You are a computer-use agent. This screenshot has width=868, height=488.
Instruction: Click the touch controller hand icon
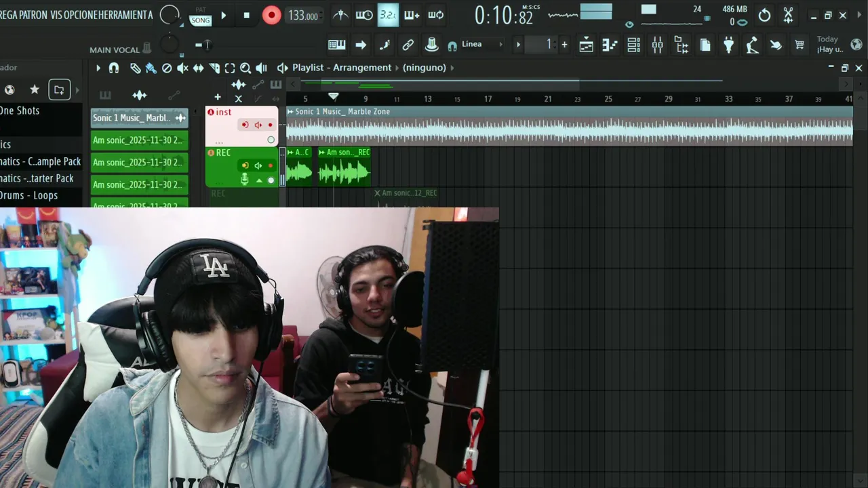(x=776, y=45)
